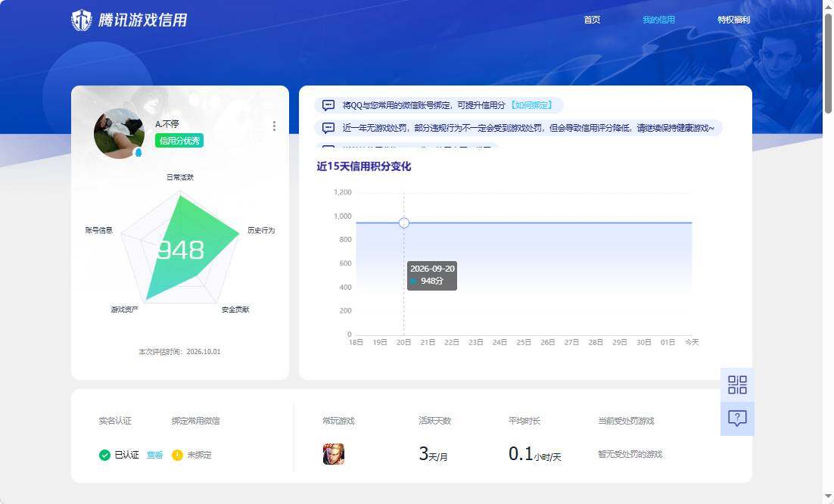Open the three-dot menu on profile card

click(274, 126)
